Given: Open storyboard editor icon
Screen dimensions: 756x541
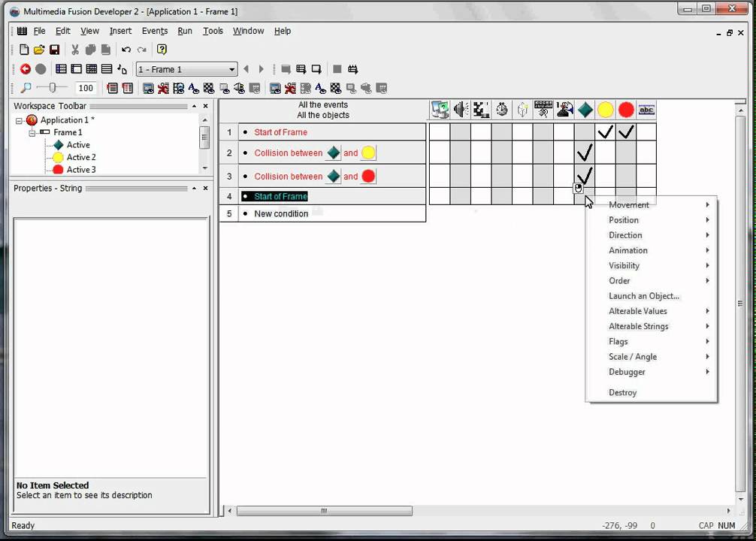Looking at the screenshot, I should (x=61, y=69).
